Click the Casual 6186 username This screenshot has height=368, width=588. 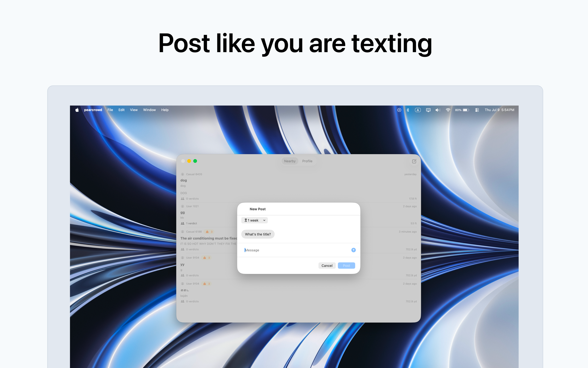(194, 232)
